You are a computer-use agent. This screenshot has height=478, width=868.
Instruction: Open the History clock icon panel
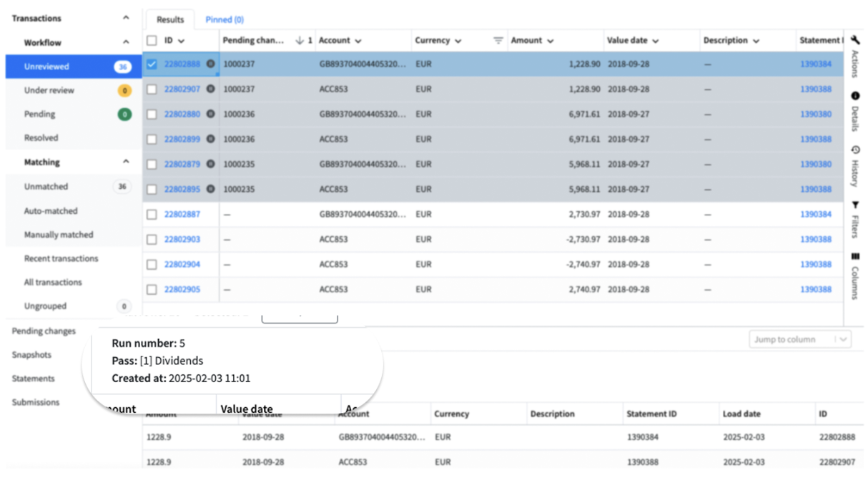pyautogui.click(x=854, y=150)
